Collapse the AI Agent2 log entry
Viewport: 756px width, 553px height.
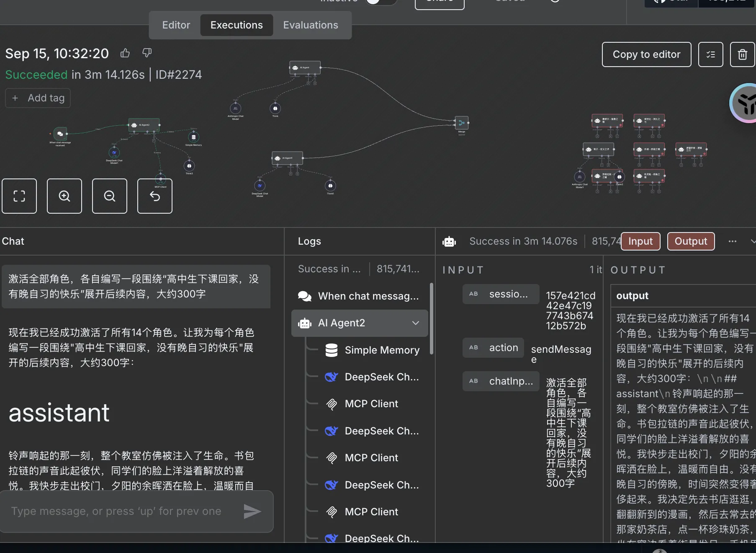[x=415, y=323]
